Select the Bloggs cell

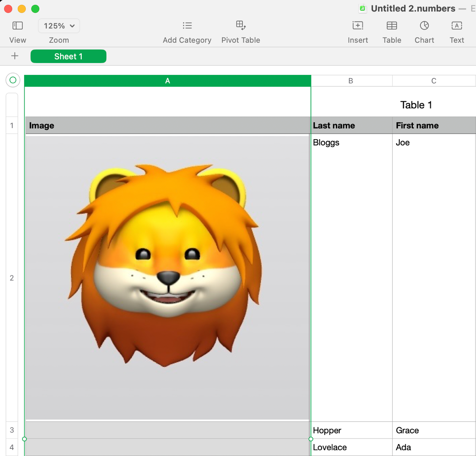click(351, 143)
